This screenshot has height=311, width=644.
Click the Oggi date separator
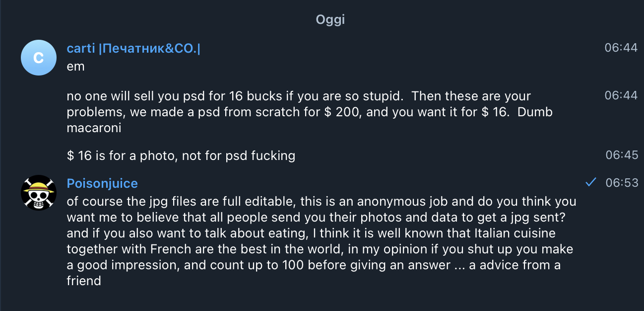(330, 20)
